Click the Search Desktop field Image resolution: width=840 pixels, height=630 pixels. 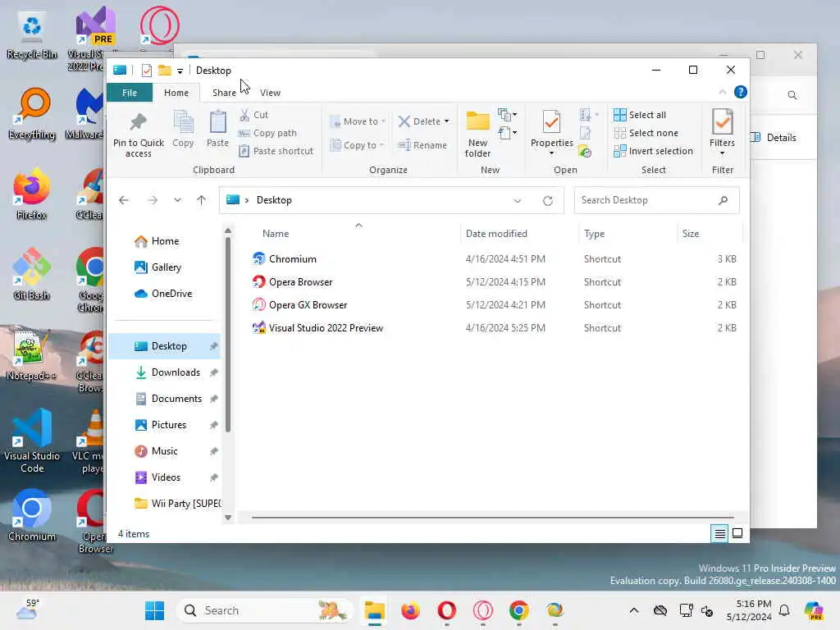click(657, 200)
